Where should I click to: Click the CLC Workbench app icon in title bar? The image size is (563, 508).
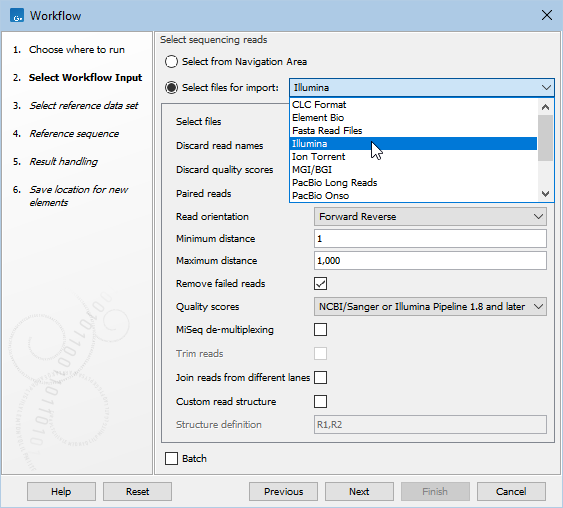tap(17, 15)
